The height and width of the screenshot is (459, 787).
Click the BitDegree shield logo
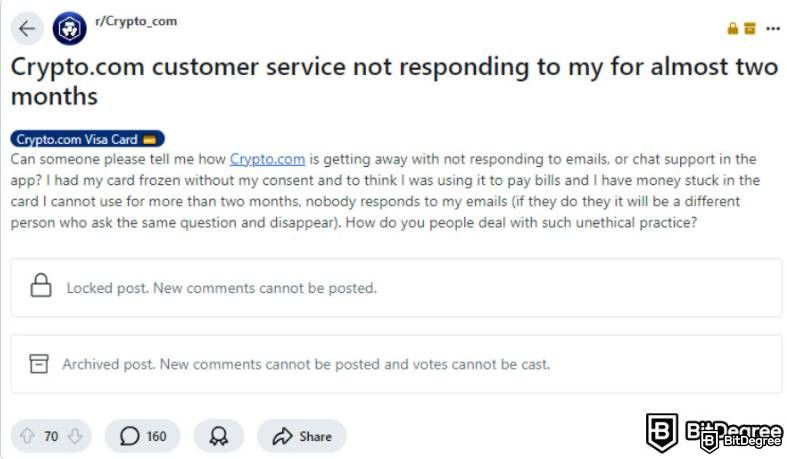(662, 432)
